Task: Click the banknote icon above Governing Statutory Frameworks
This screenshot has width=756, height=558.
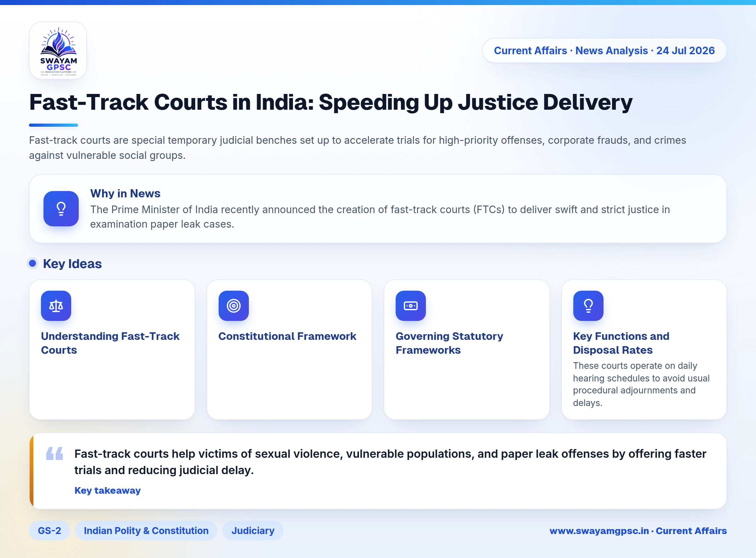Action: click(x=411, y=306)
